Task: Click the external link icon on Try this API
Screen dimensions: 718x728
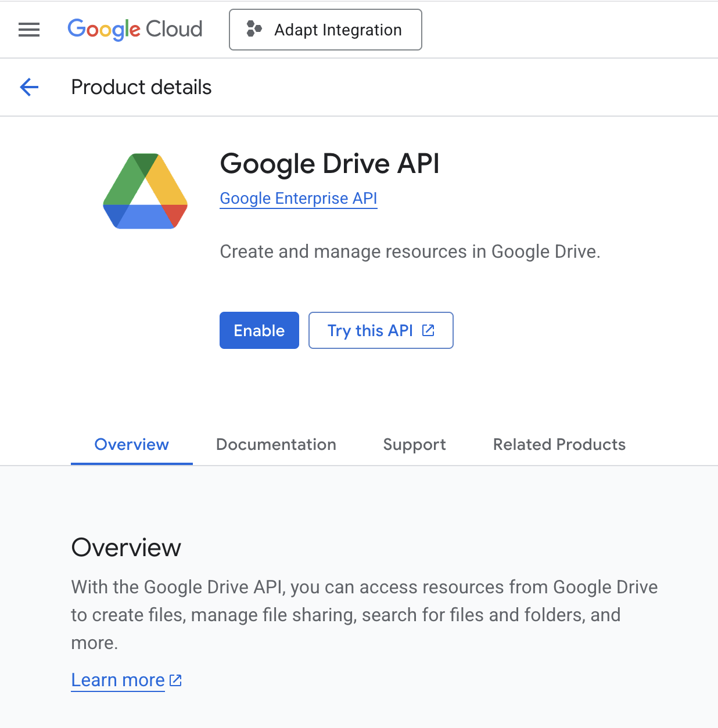Action: coord(428,330)
